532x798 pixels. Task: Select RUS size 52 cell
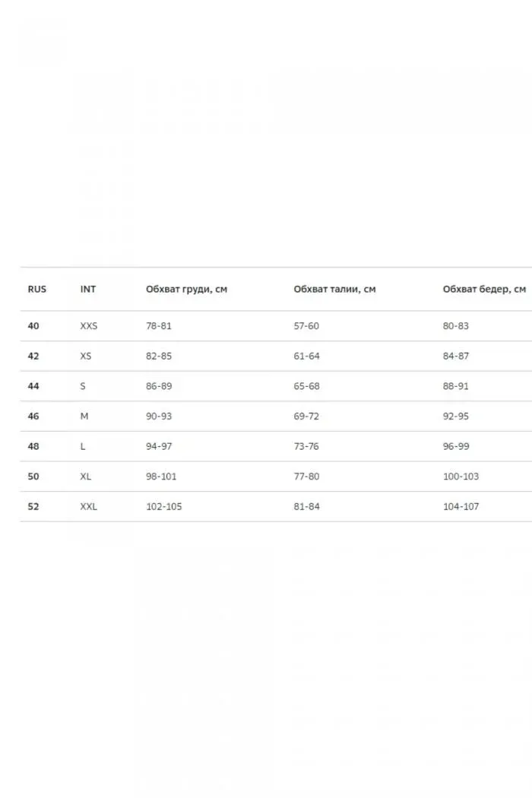point(33,506)
